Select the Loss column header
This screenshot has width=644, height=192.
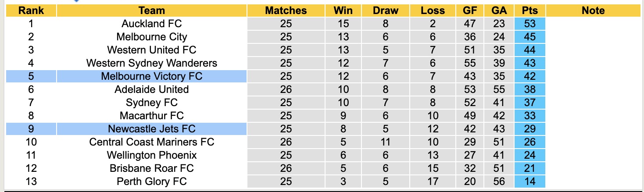[x=432, y=11]
